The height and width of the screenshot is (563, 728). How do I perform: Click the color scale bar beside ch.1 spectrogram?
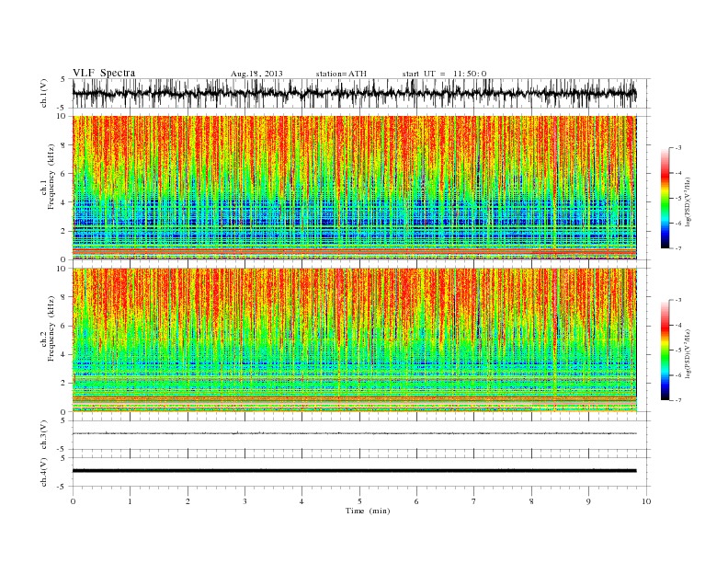(x=665, y=198)
